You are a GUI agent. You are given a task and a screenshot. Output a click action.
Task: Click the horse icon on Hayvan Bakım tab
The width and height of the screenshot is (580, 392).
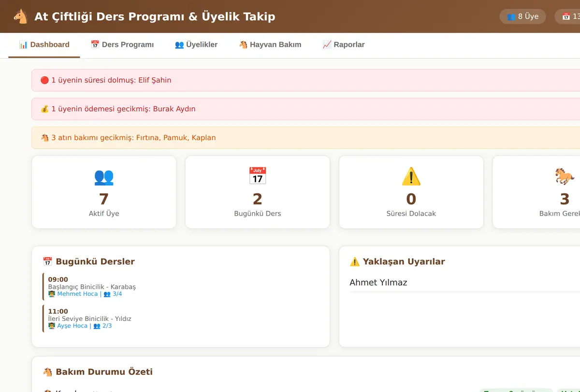243,44
